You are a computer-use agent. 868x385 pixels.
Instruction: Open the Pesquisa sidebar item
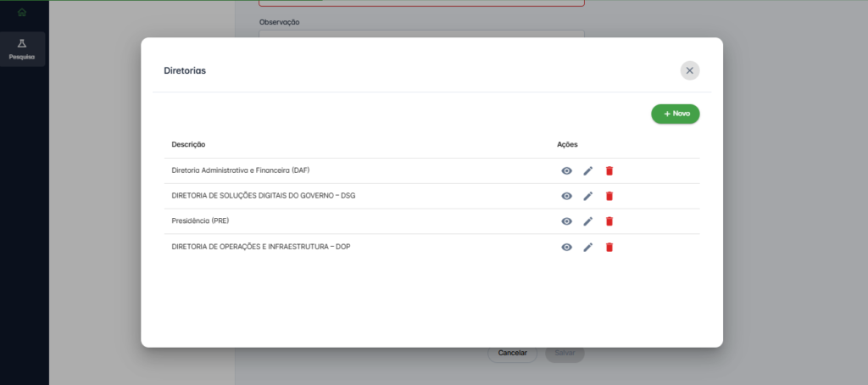coord(22,49)
